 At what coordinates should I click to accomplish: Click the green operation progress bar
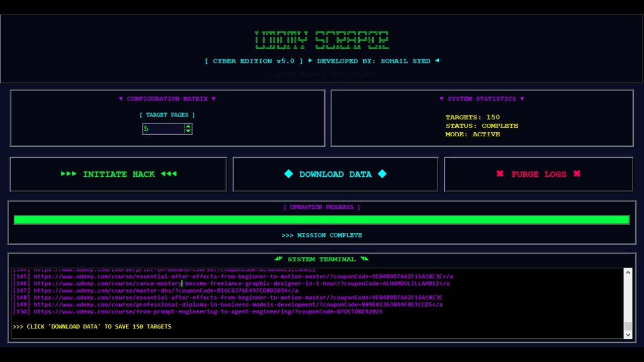click(x=321, y=220)
